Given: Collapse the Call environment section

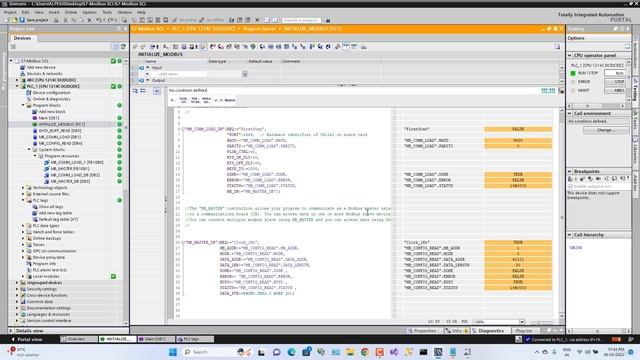Looking at the screenshot, I should pos(570,113).
